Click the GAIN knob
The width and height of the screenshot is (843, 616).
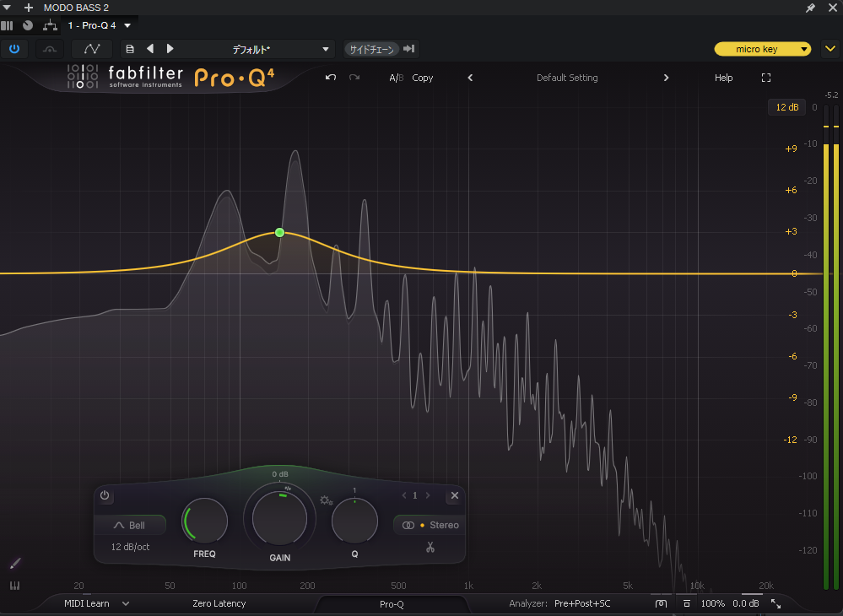280,519
